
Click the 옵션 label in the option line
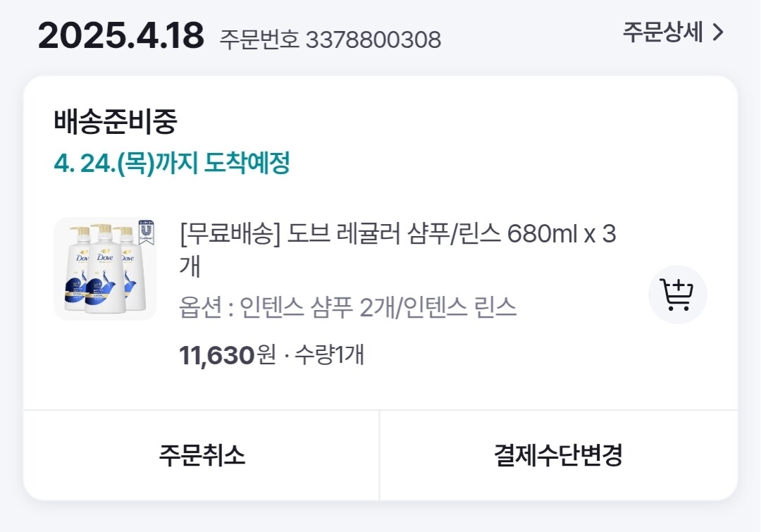(x=200, y=307)
